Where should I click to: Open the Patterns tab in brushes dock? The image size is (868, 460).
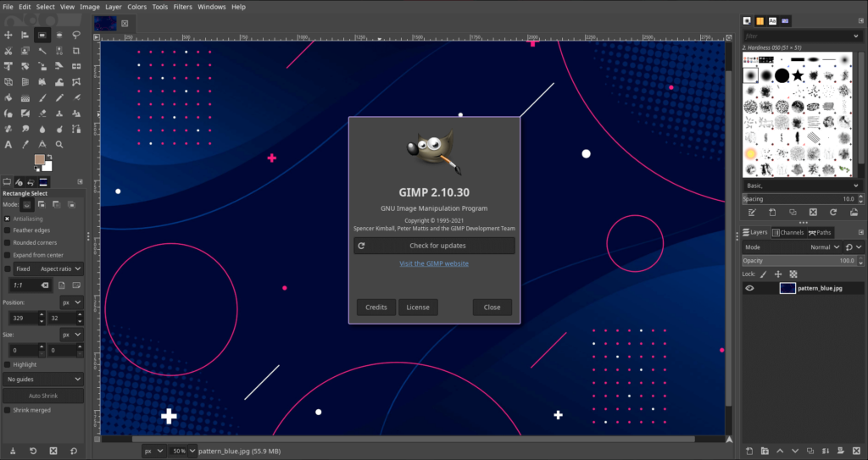(759, 21)
